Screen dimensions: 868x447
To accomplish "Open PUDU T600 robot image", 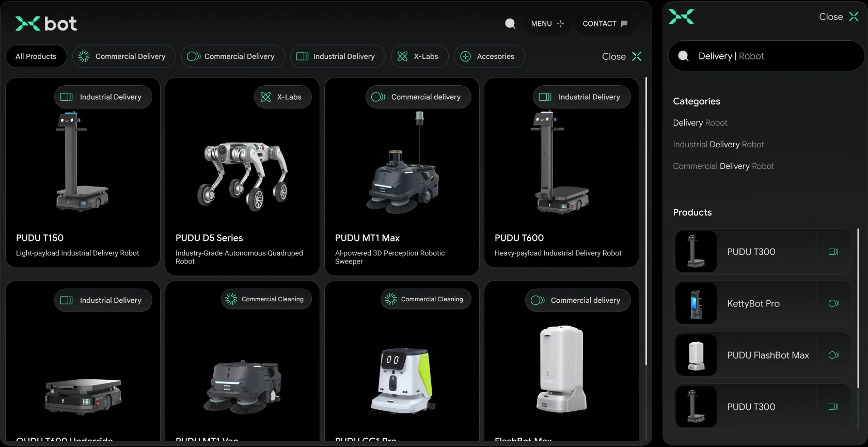I will tap(561, 162).
